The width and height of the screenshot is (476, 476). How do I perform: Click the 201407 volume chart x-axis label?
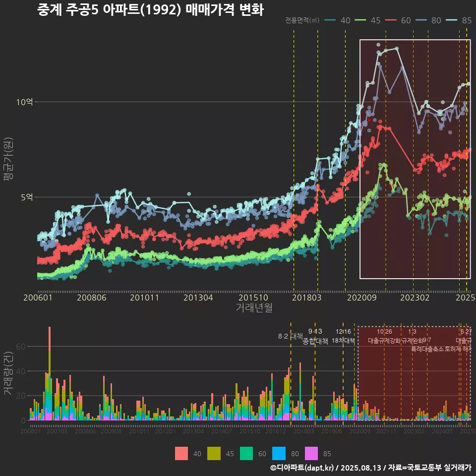pos(222,431)
